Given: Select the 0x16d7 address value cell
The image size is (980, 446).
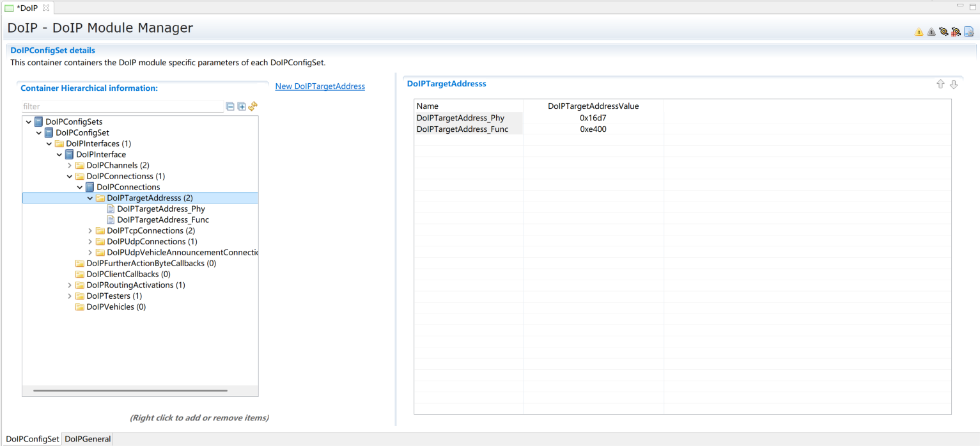Looking at the screenshot, I should 593,118.
